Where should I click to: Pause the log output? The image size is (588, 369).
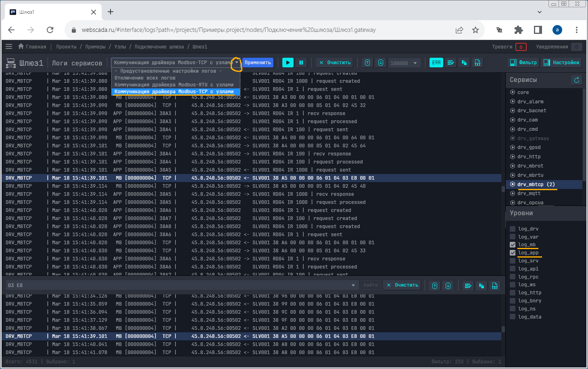301,63
